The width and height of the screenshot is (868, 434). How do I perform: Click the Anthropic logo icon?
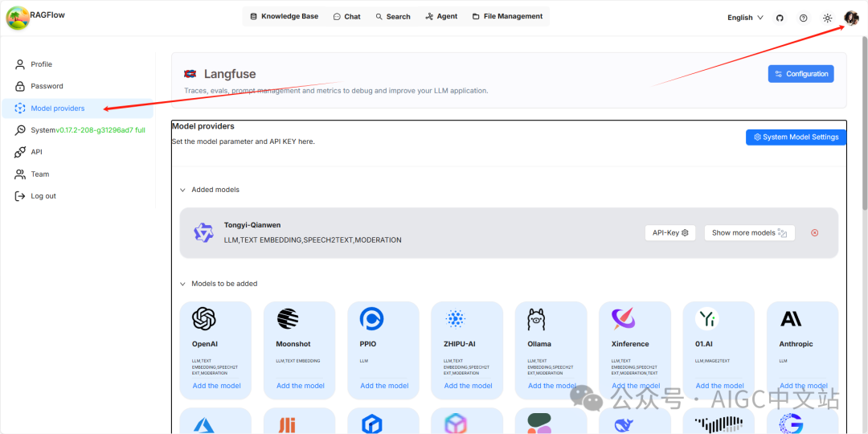pyautogui.click(x=791, y=319)
